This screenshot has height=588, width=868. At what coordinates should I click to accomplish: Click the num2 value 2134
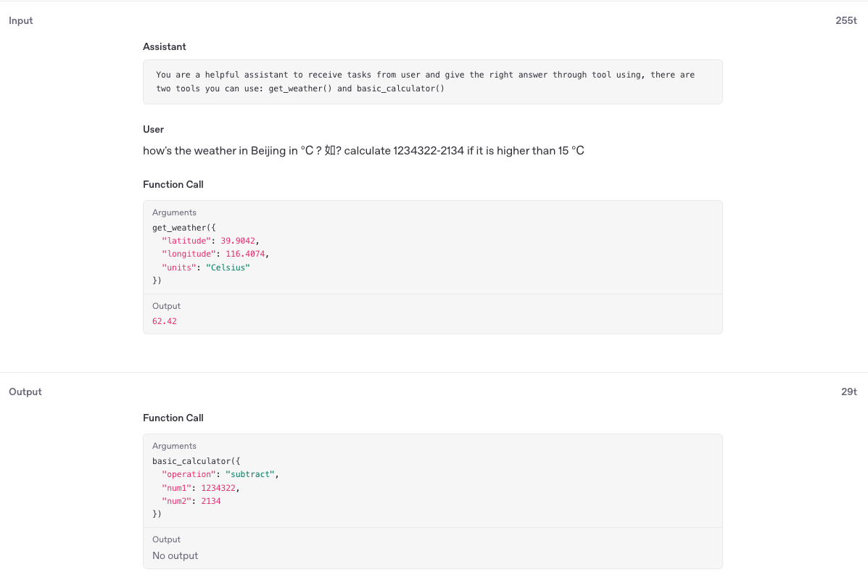click(x=211, y=501)
